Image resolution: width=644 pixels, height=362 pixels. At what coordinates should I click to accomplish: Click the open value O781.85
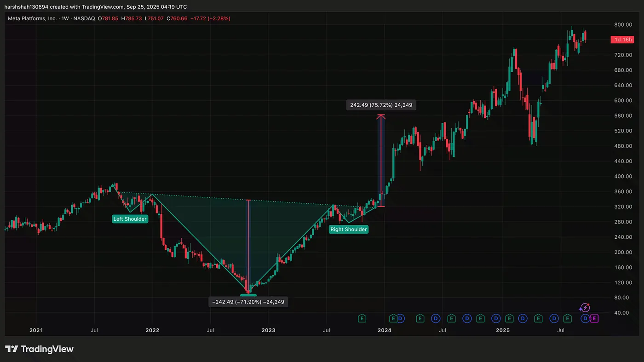[x=108, y=18]
